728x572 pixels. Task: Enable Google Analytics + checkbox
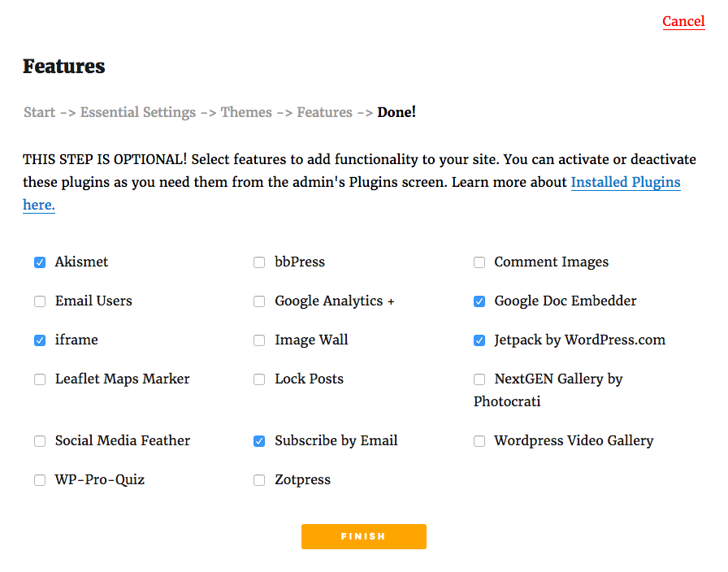click(x=259, y=301)
